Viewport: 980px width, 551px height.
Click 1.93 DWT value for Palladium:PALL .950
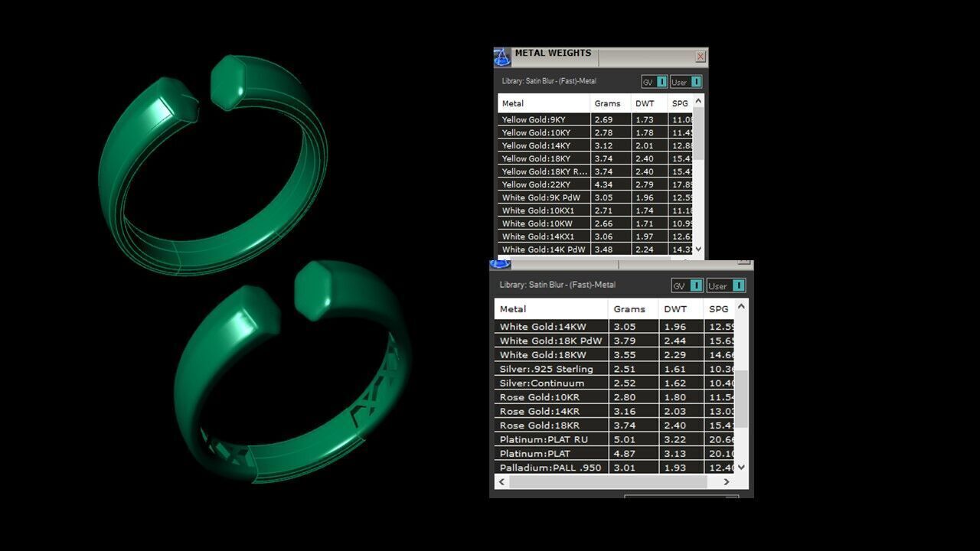pos(675,468)
